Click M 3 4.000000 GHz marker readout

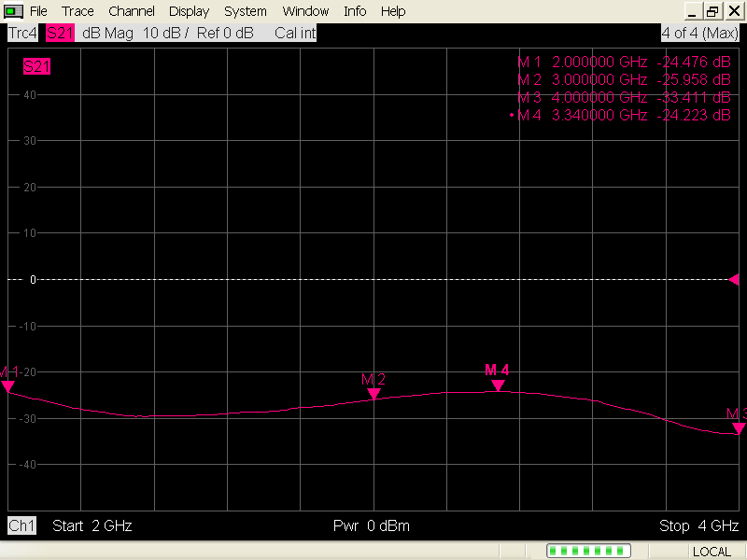click(x=624, y=97)
